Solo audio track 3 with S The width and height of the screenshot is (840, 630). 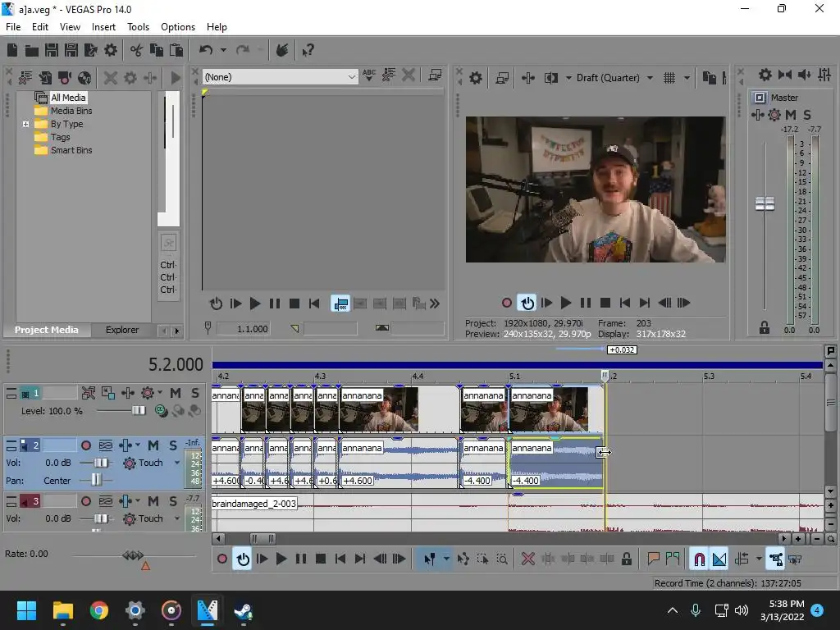[x=172, y=501]
